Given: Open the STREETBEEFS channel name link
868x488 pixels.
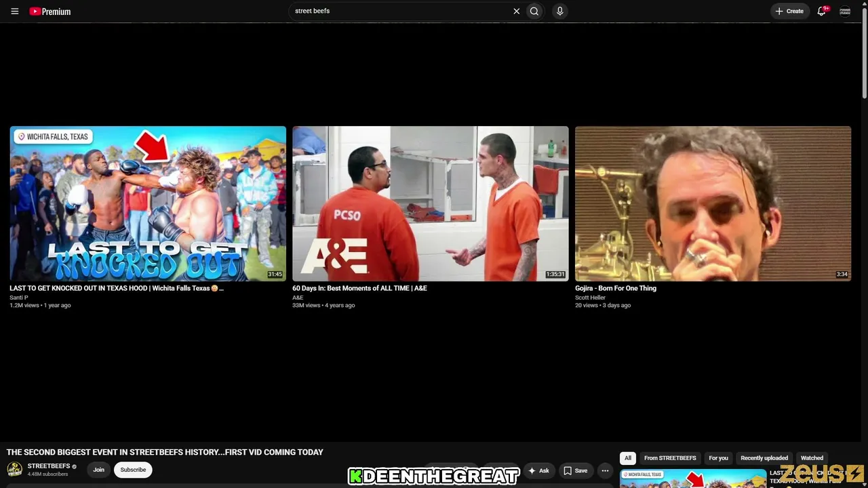Looking at the screenshot, I should click(x=49, y=466).
